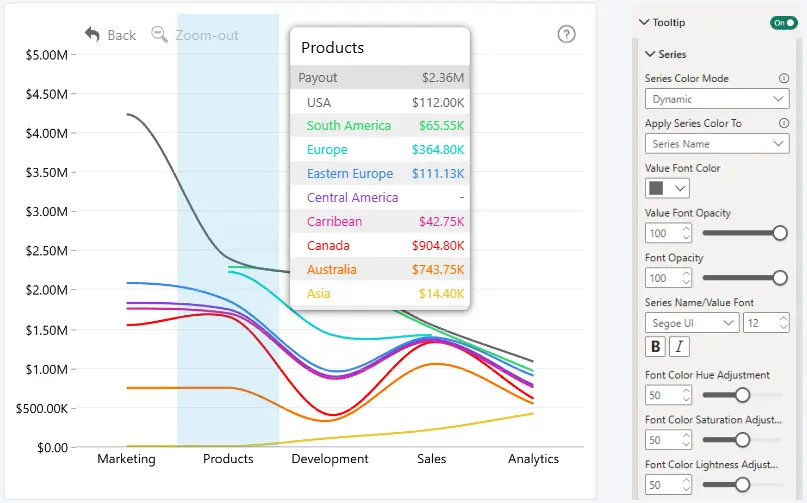807x503 pixels.
Task: Click Products axis label
Action: [x=228, y=459]
